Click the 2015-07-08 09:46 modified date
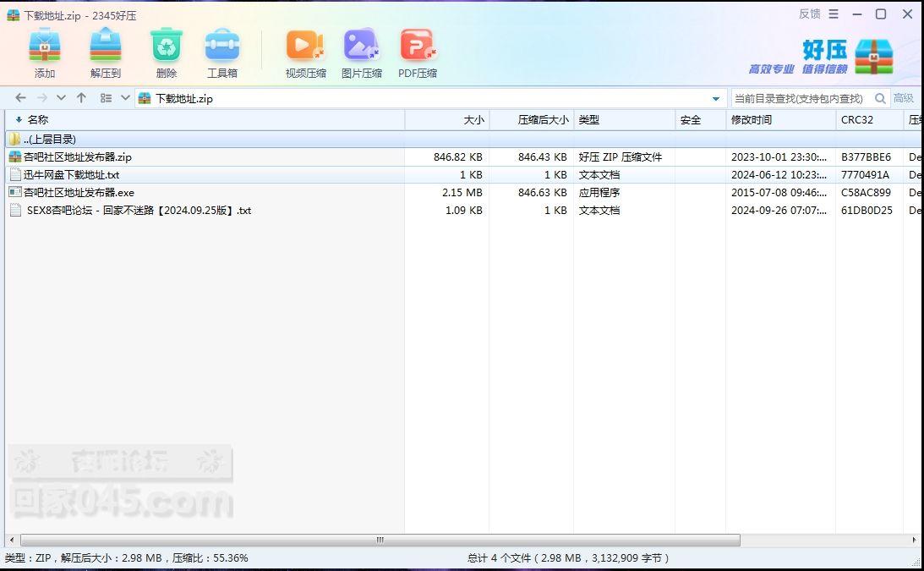Screen dimensions: 924x571 coord(779,192)
